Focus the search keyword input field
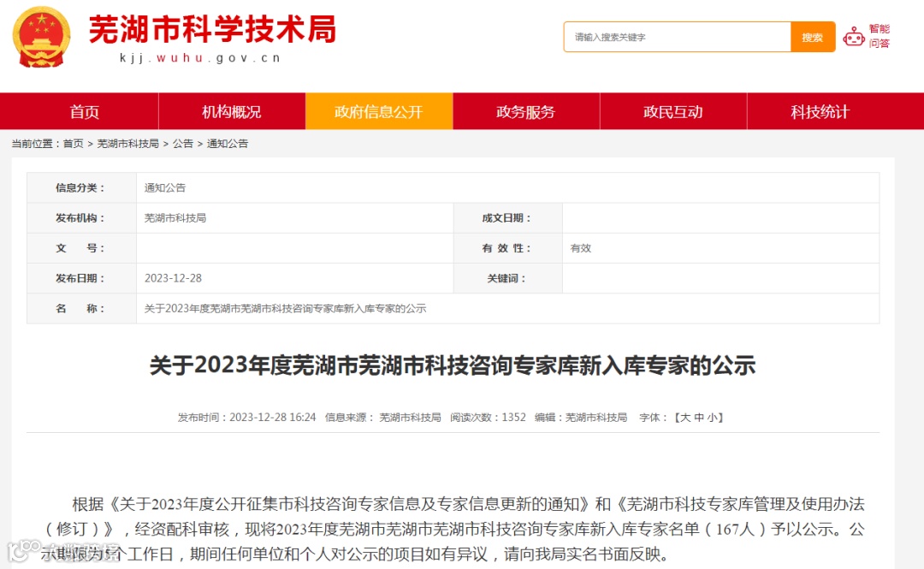 pos(677,37)
